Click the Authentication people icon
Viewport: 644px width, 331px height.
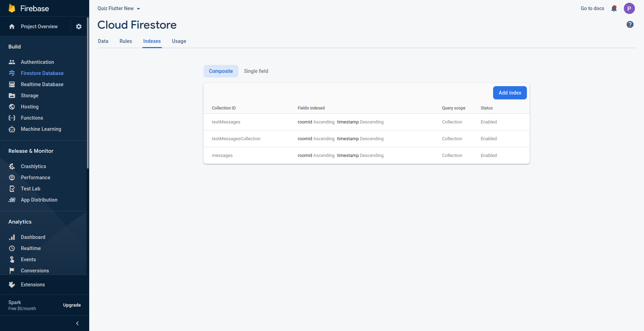coord(12,62)
